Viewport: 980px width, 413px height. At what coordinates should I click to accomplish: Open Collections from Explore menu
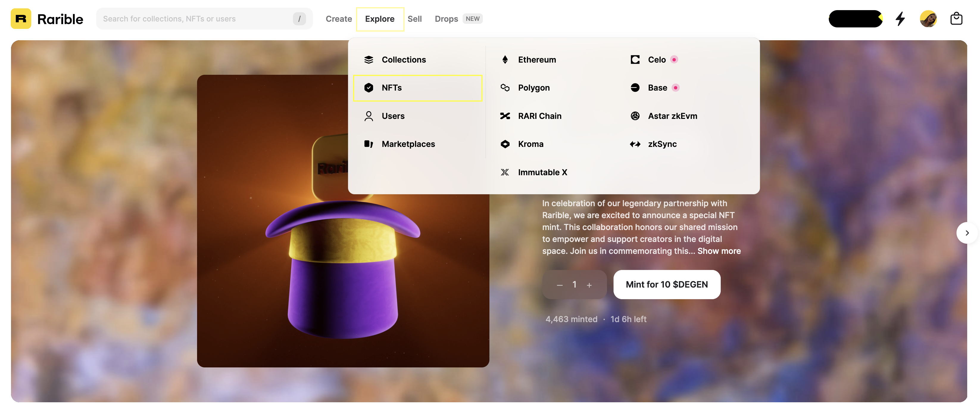tap(403, 60)
